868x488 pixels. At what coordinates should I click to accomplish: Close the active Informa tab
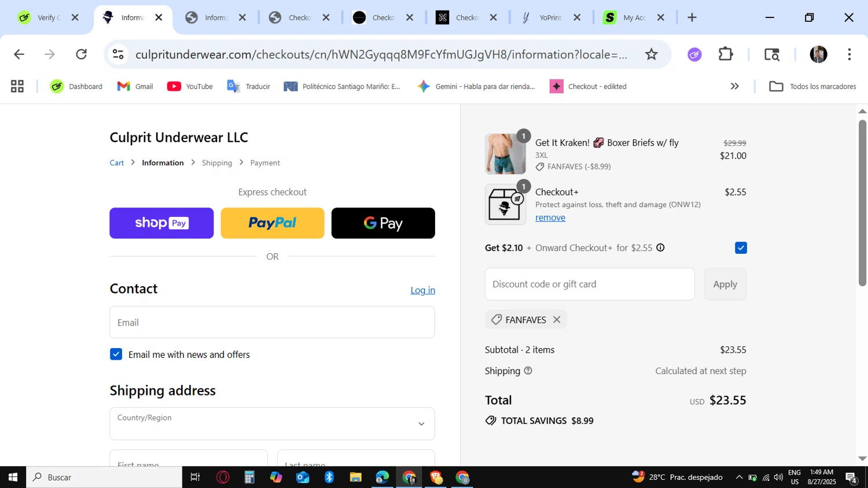159,17
